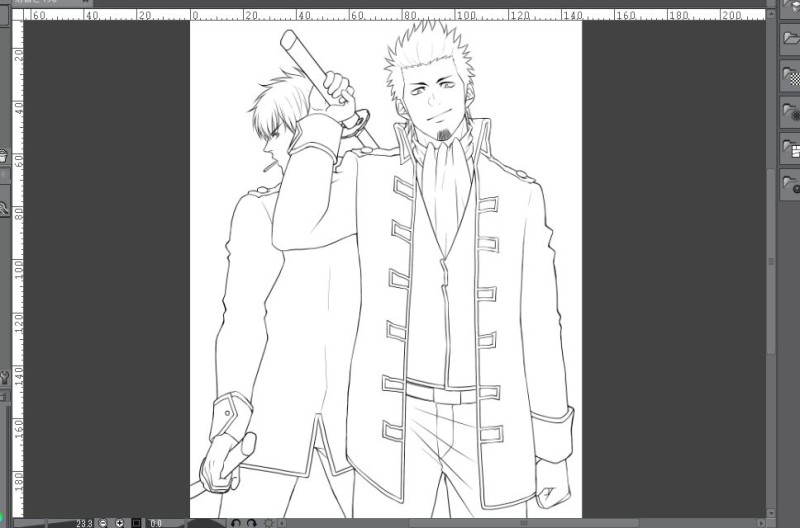
Task: Click the ruler origin corner box
Action: (x=17, y=15)
